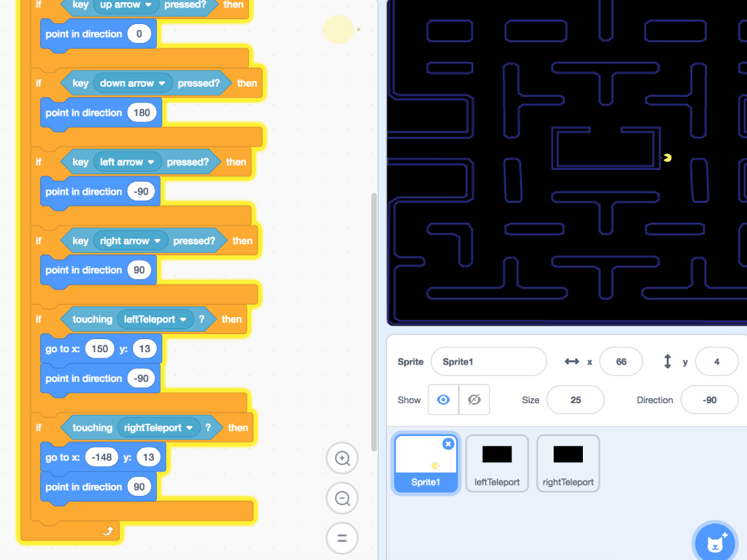The height and width of the screenshot is (560, 747).
Task: Click the workspace vertical scrollbar
Action: coord(374,322)
